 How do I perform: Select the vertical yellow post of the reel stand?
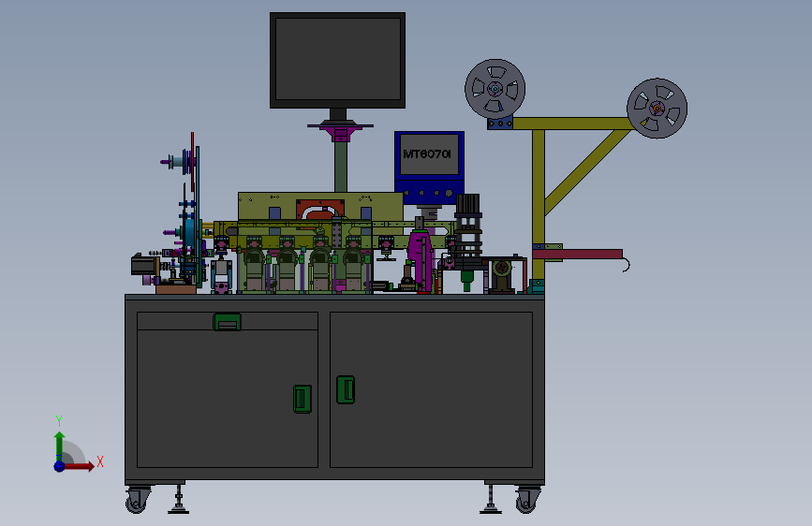pyautogui.click(x=538, y=204)
